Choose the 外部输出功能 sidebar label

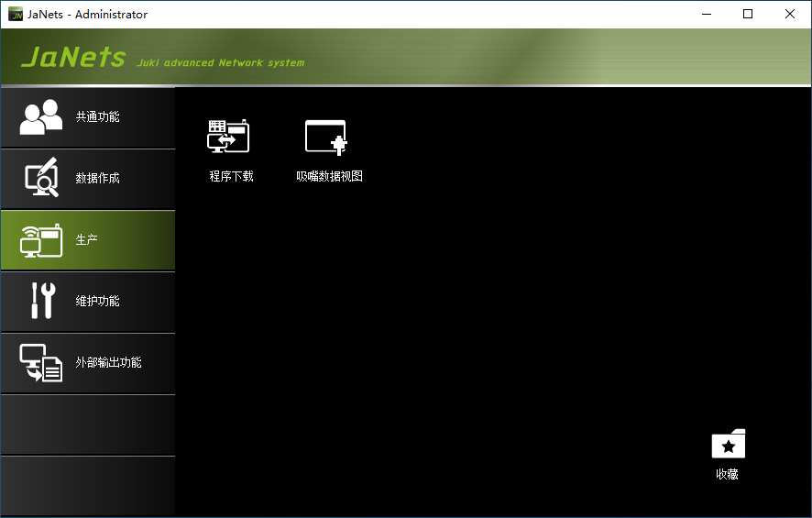[x=108, y=363]
